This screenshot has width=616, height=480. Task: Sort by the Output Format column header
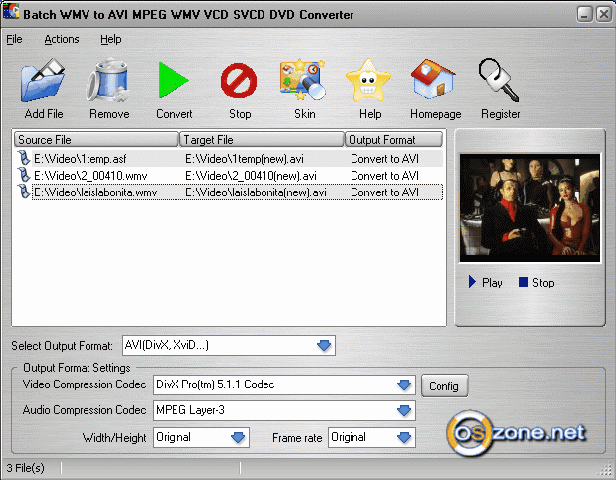pos(394,139)
